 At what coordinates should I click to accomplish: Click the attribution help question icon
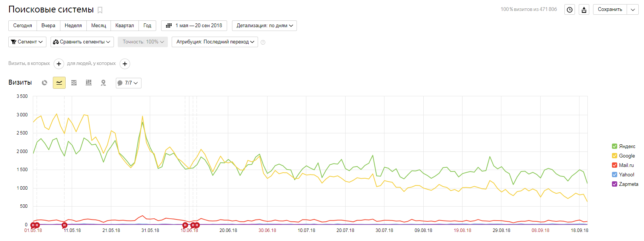point(263,42)
